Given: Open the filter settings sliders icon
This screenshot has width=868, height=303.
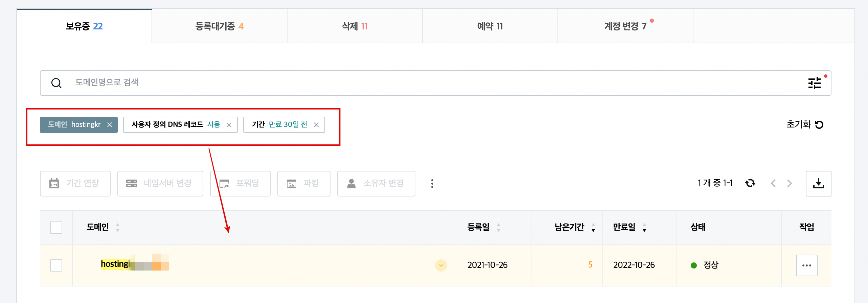Looking at the screenshot, I should pos(814,83).
